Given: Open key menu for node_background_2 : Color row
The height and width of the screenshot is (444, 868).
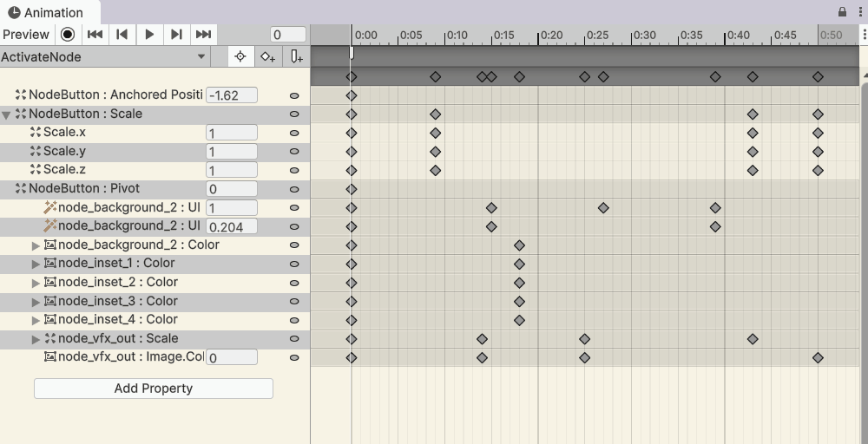Looking at the screenshot, I should (x=294, y=245).
